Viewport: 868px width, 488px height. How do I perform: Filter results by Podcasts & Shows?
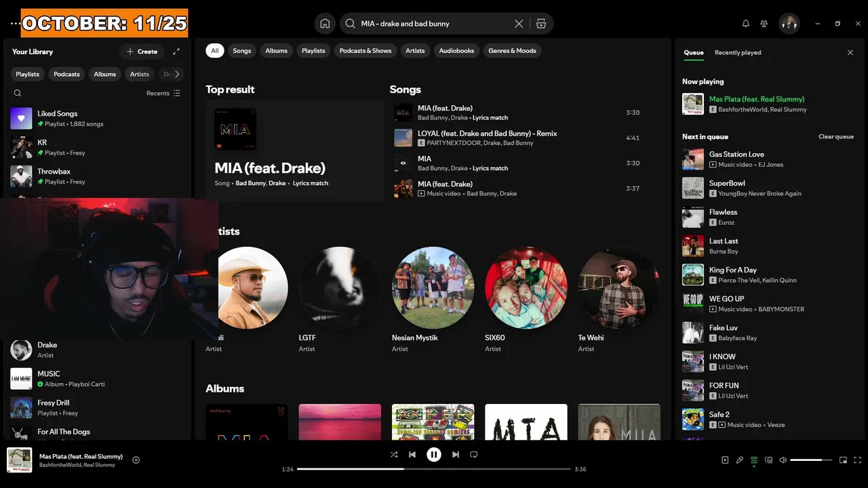point(366,51)
